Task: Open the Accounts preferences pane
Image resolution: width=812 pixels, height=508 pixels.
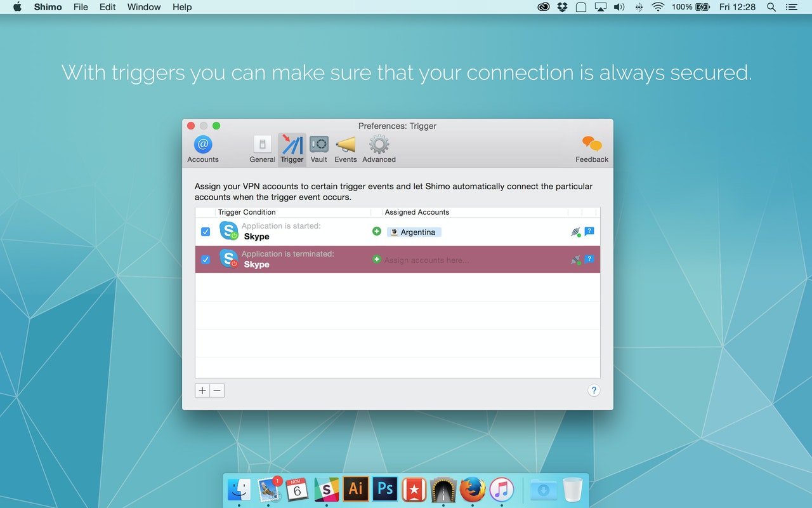Action: click(x=203, y=149)
